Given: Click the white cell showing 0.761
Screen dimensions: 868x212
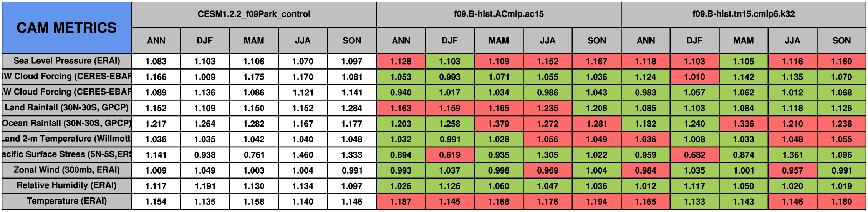Looking at the screenshot, I should click(x=253, y=155).
